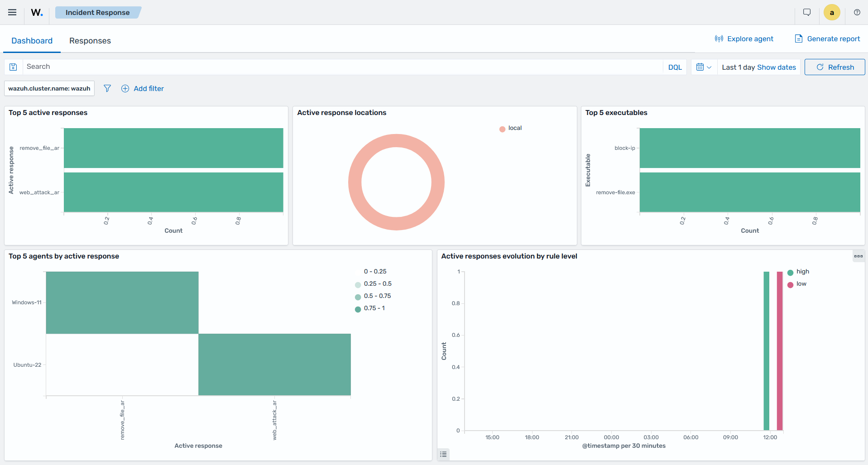The image size is (868, 465).
Task: Click the wazuh.cluster.name: wazuh filter pill
Action: click(49, 88)
